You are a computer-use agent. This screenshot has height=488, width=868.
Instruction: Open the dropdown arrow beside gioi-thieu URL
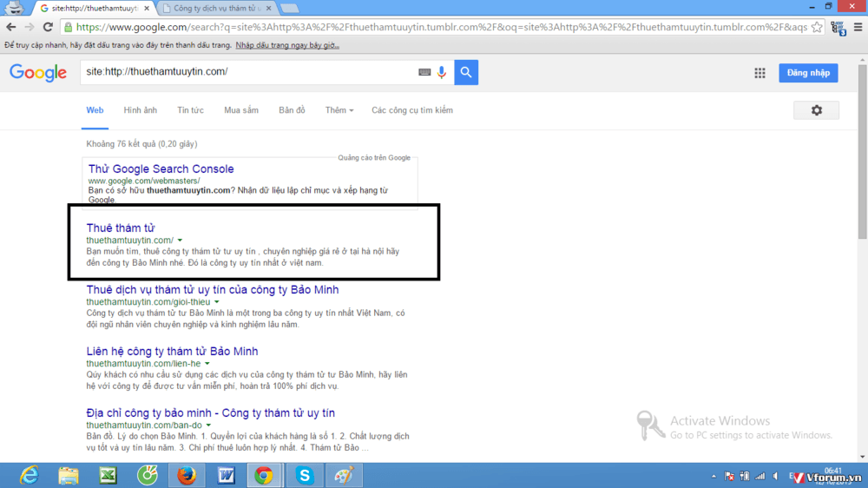[x=217, y=302]
